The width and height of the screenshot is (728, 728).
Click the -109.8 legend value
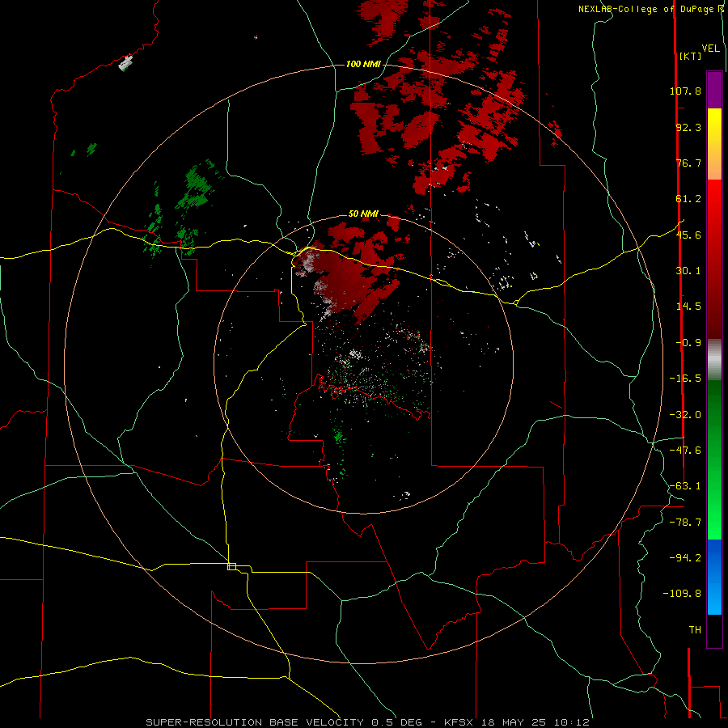682,594
